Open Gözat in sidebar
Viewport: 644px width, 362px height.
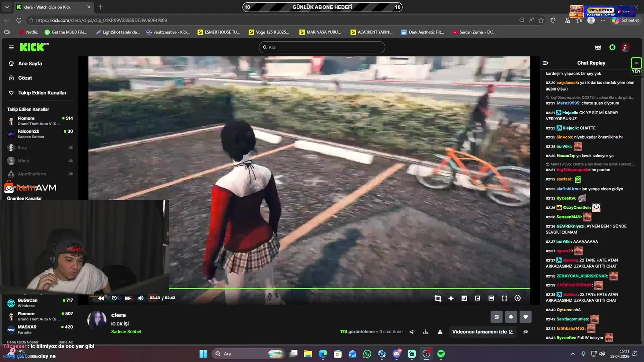(20, 78)
